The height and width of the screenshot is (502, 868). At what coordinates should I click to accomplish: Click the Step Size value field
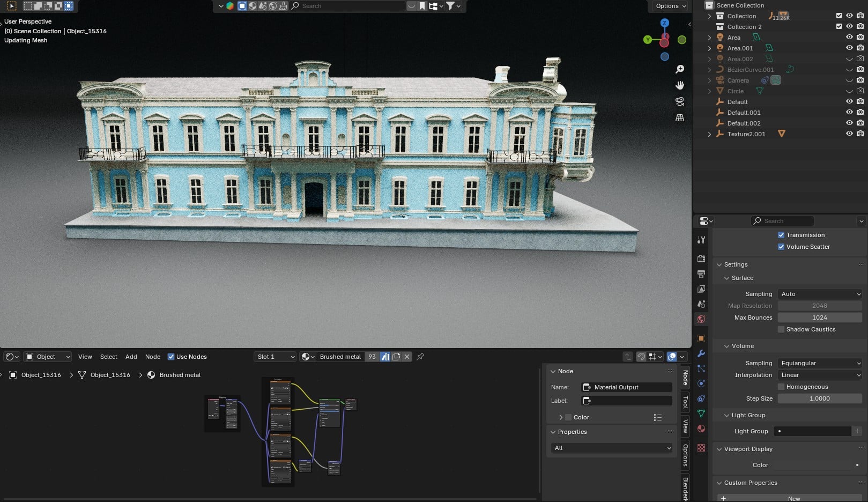pyautogui.click(x=819, y=398)
